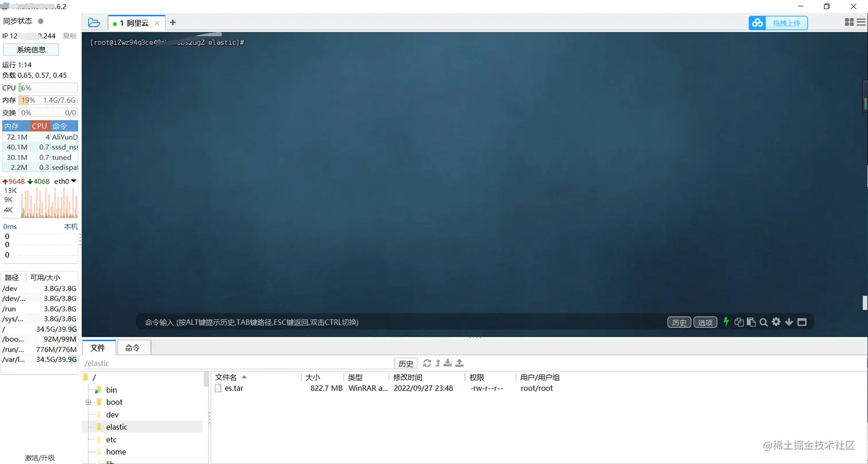Click the 激活/升级 link
This screenshot has height=464, width=868.
click(x=40, y=458)
